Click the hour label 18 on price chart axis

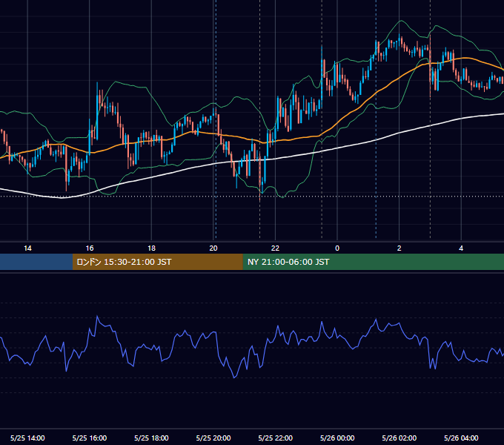(x=151, y=248)
